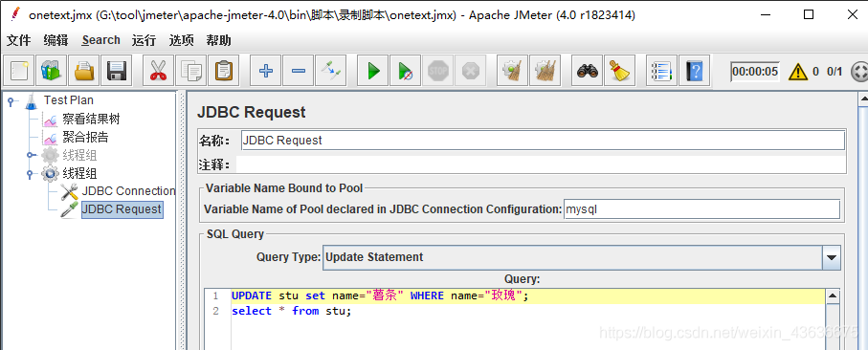Click the Reset Search broom icon
The height and width of the screenshot is (350, 868).
(619, 71)
